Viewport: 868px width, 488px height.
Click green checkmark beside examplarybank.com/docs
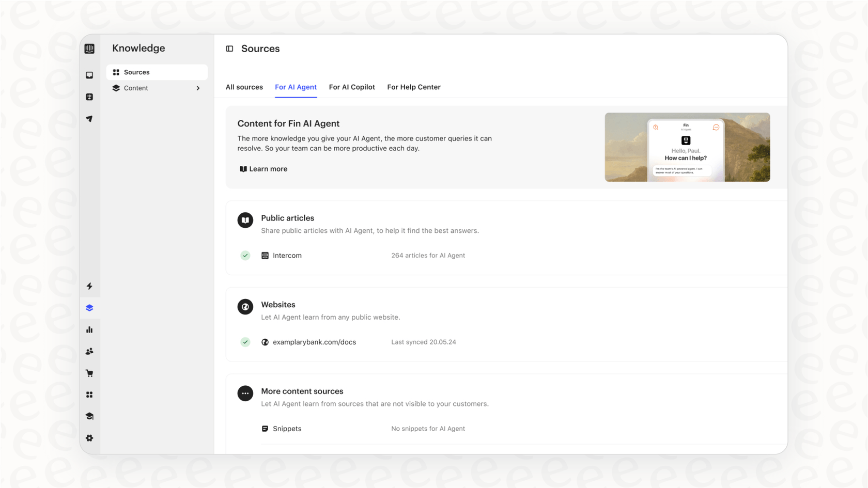click(245, 342)
